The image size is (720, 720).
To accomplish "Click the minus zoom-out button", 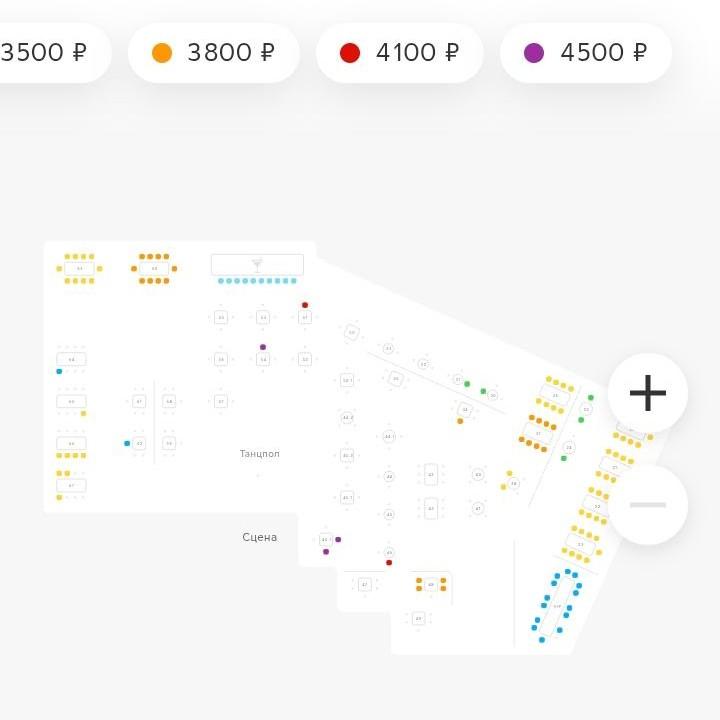I will click(647, 505).
